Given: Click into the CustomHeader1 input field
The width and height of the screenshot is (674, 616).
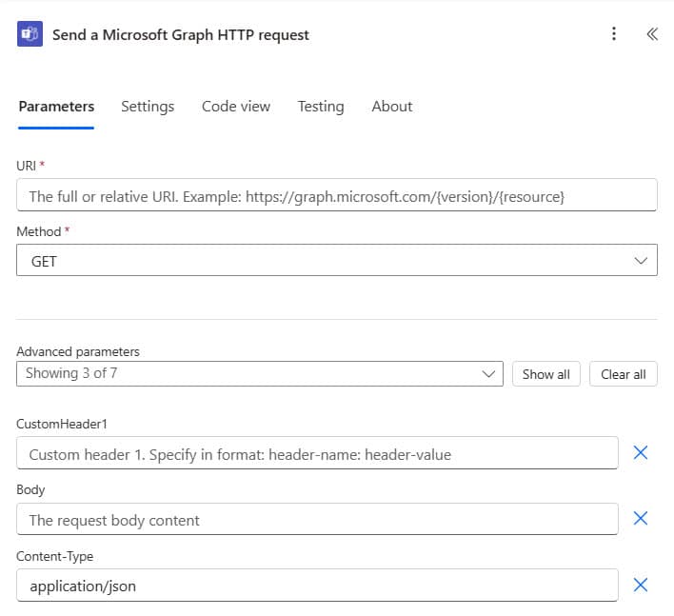Looking at the screenshot, I should [317, 453].
